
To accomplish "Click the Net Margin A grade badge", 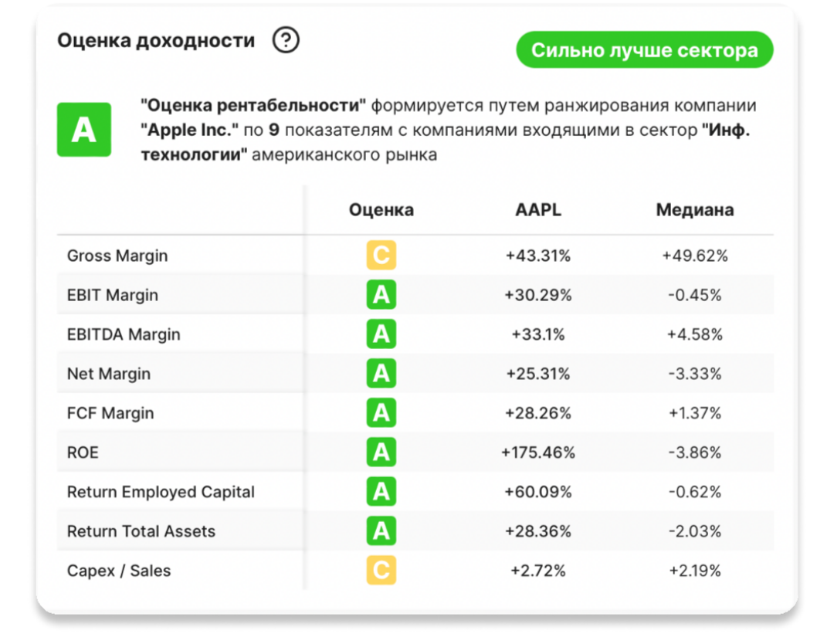I will [x=381, y=374].
